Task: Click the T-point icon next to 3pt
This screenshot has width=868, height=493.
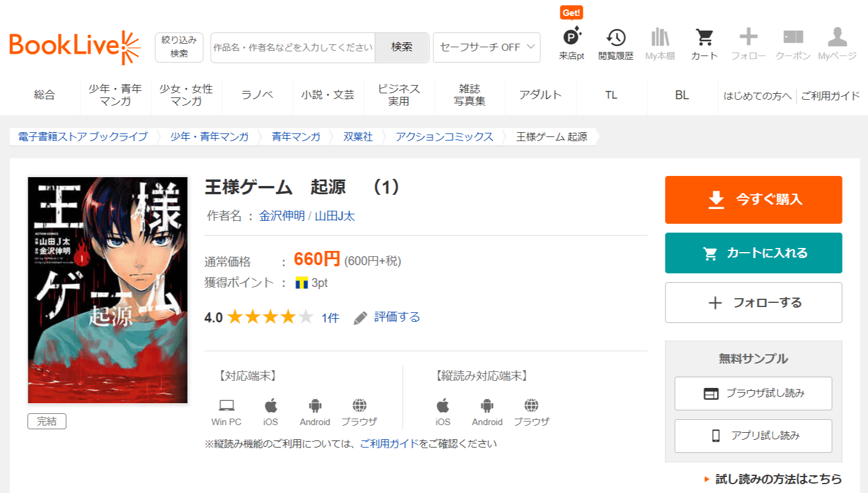Action: pyautogui.click(x=302, y=283)
